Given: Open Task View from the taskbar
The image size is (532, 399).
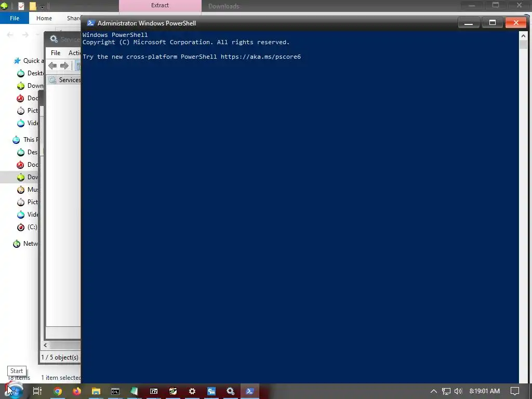Looking at the screenshot, I should point(37,391).
